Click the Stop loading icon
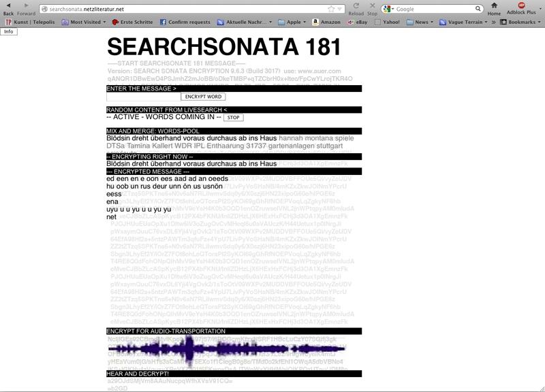This screenshot has height=392, width=545. 372,6
